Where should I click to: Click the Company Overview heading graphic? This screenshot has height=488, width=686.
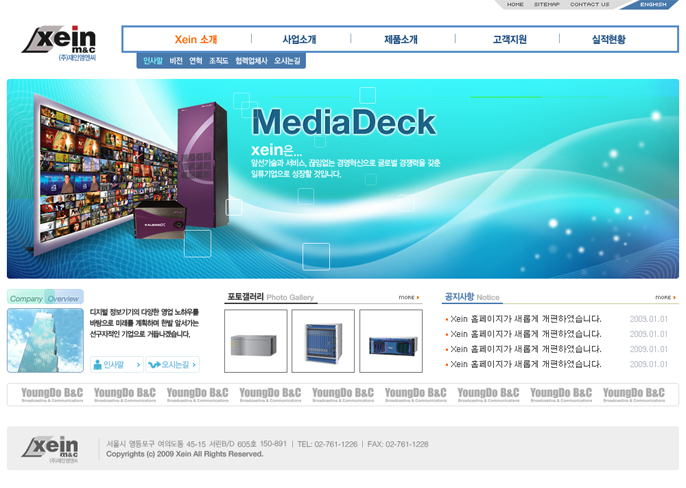tap(45, 297)
